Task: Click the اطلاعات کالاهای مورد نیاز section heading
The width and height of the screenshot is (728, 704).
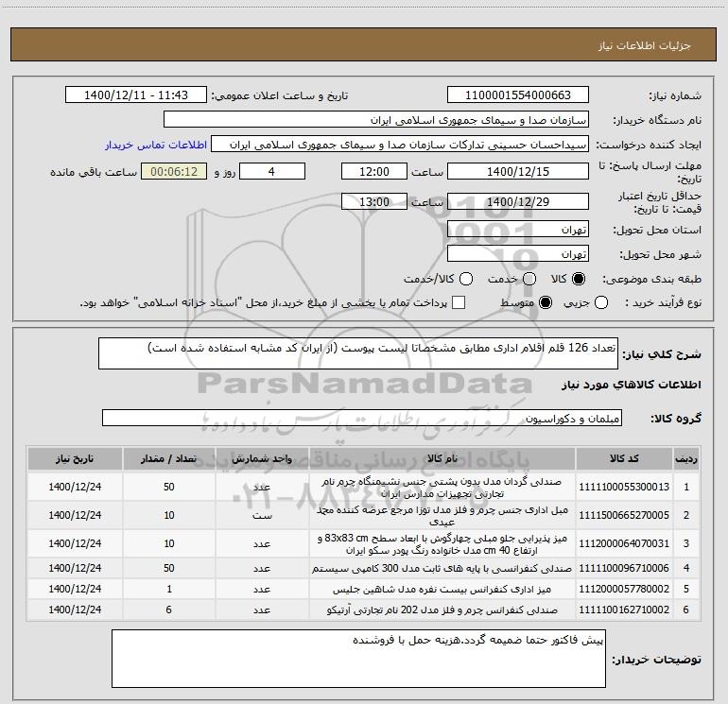Action: (631, 385)
